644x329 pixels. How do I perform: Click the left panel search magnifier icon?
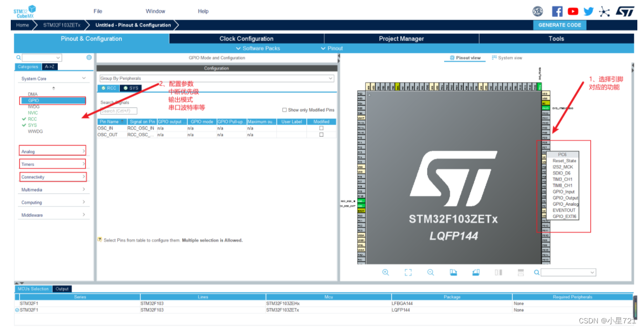click(x=18, y=58)
